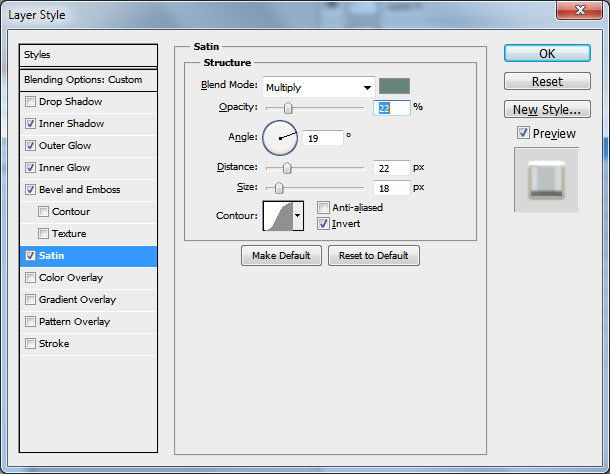The image size is (610, 474).
Task: Uncheck the Outer Glow checkbox
Action: click(x=30, y=146)
